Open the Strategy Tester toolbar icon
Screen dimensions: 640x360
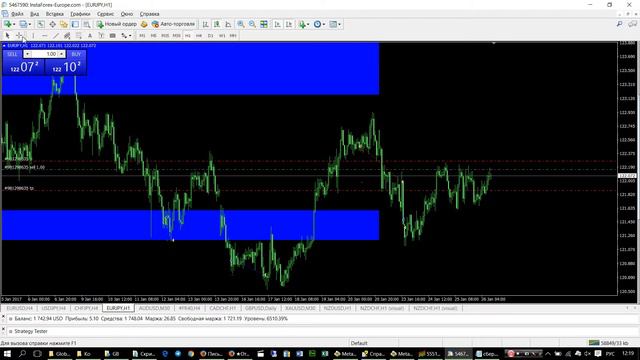(x=87, y=24)
